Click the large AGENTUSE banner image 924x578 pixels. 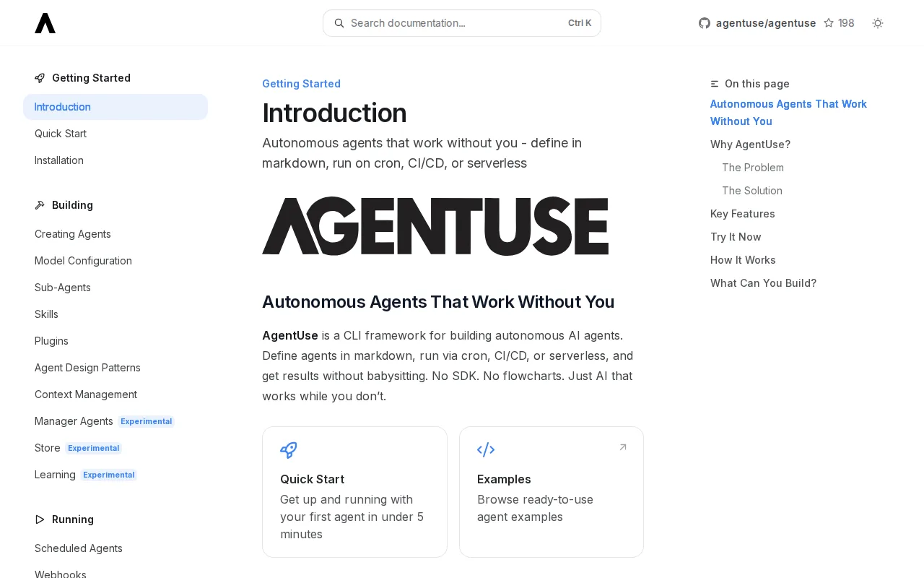[435, 226]
